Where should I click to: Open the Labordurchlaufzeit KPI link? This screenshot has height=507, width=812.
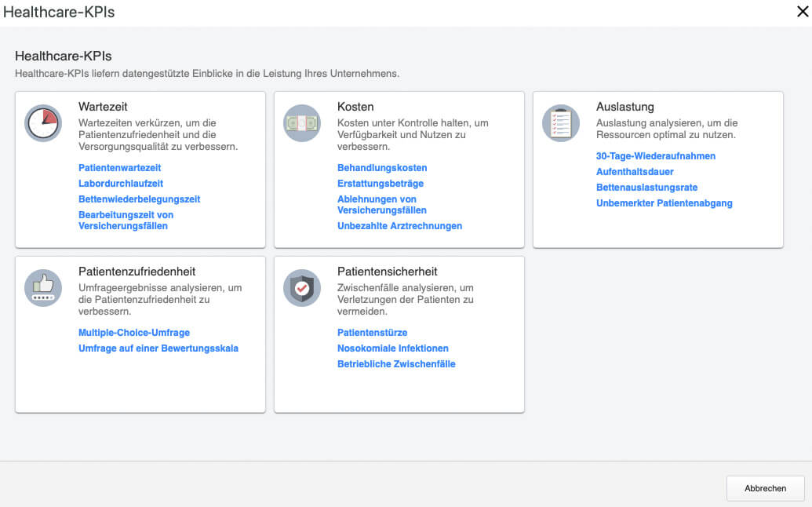point(121,184)
